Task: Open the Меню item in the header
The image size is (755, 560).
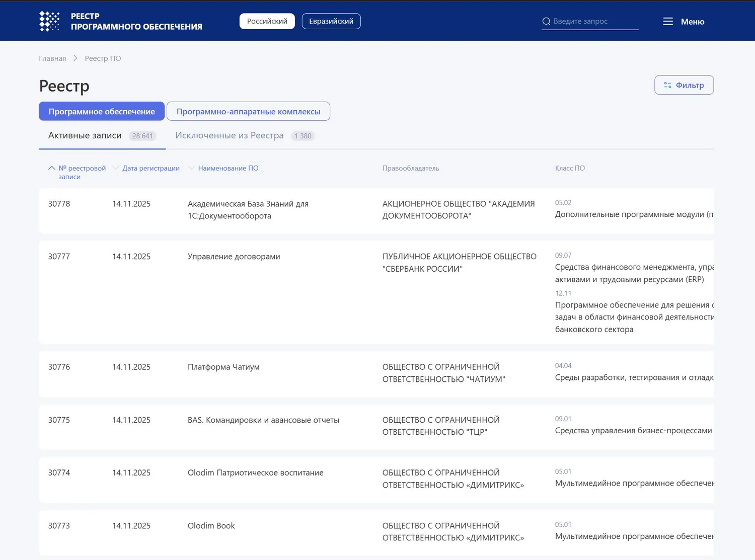Action: point(693,22)
